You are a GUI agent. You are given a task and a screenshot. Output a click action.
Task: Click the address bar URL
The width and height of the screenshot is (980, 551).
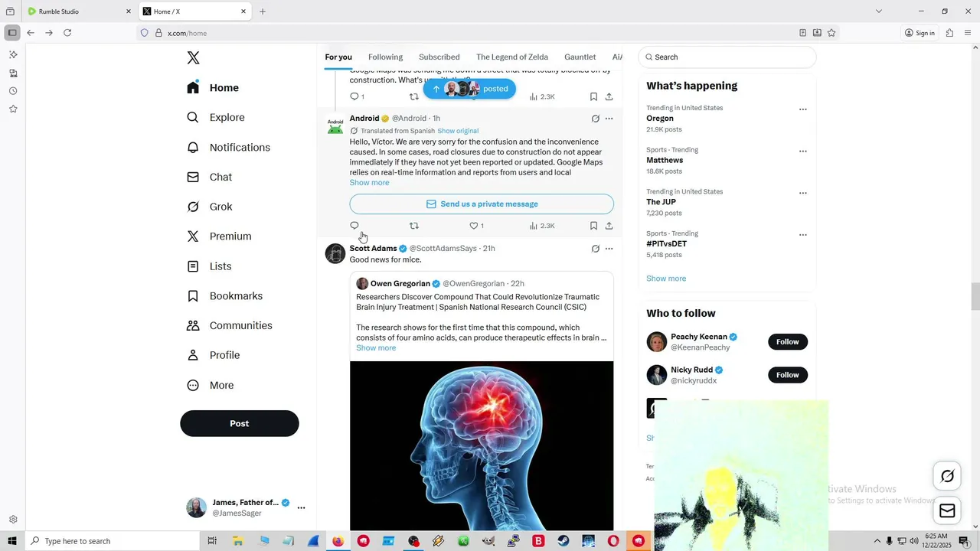(188, 33)
